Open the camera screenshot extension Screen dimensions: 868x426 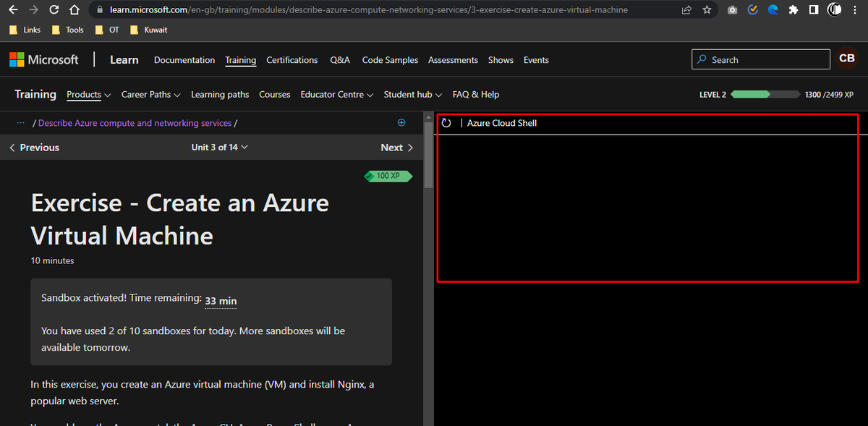(x=733, y=10)
